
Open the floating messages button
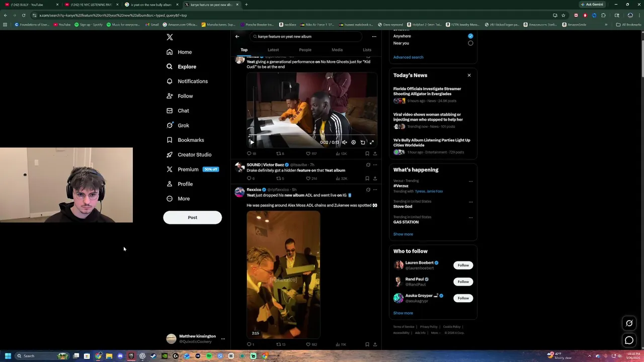pyautogui.click(x=629, y=341)
